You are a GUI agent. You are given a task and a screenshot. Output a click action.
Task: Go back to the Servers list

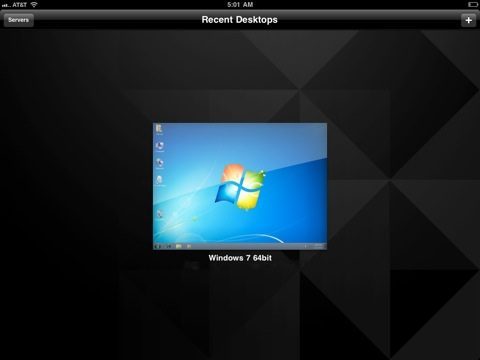(19, 20)
